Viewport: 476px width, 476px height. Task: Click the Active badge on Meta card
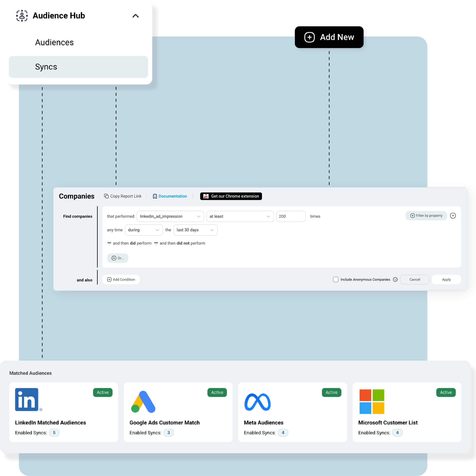click(332, 392)
